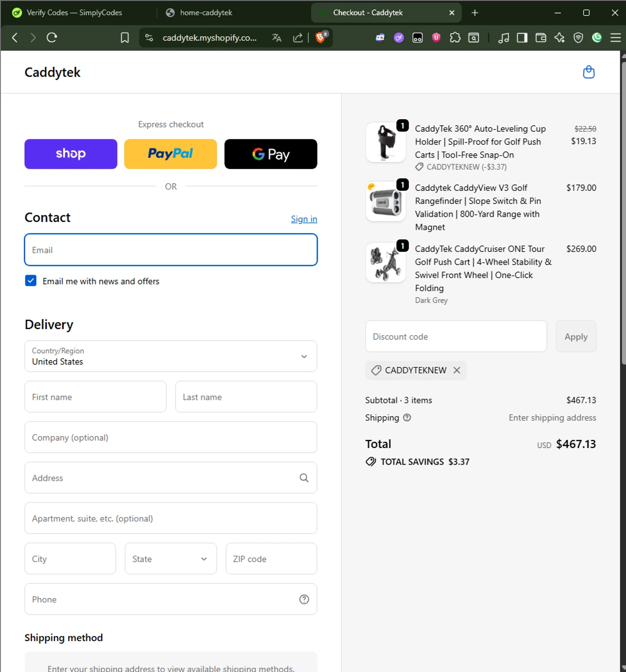Image resolution: width=626 pixels, height=672 pixels.
Task: Go back to the previous page
Action: point(15,38)
